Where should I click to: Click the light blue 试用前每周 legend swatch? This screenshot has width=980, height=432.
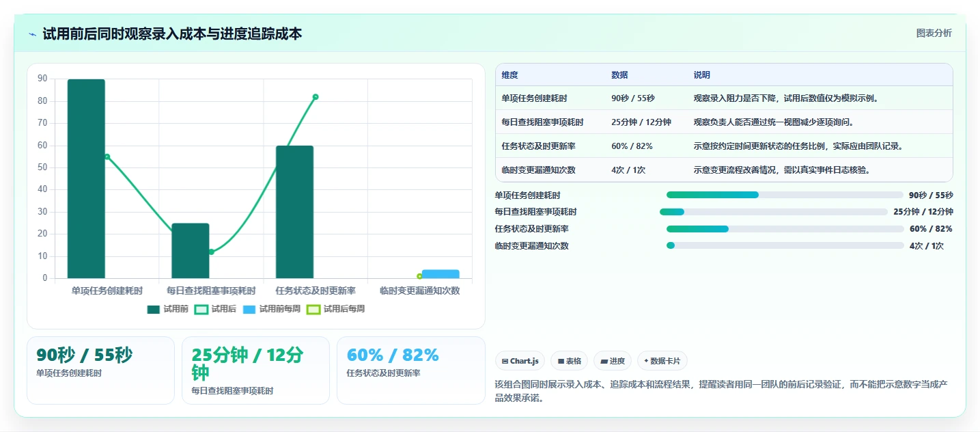tap(249, 310)
